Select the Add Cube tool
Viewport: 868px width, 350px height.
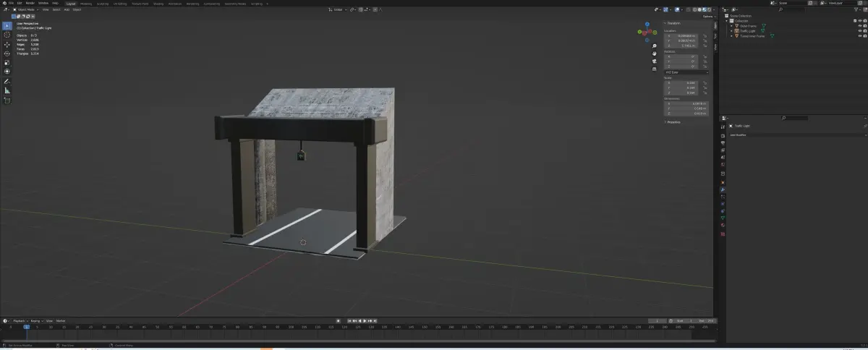point(7,101)
